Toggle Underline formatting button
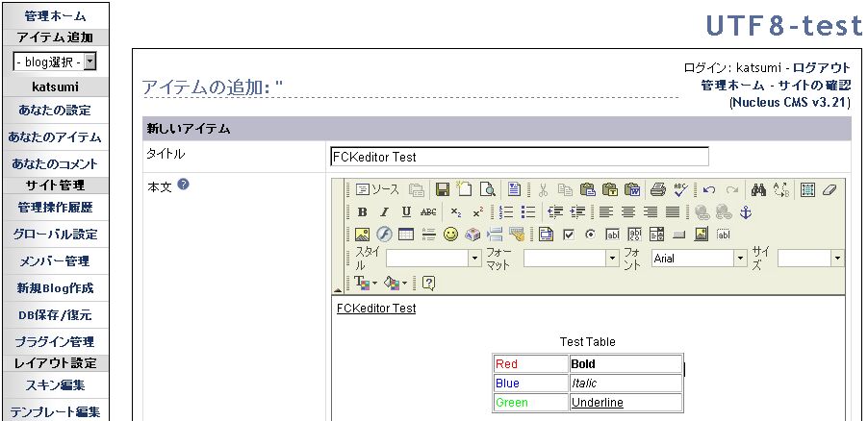Screen dimensions: 868x421 (406, 212)
